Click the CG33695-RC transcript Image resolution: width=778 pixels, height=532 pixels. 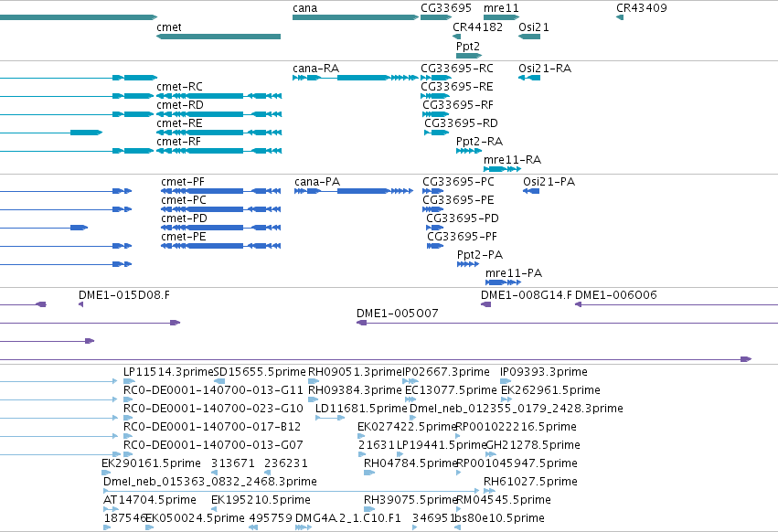436,78
